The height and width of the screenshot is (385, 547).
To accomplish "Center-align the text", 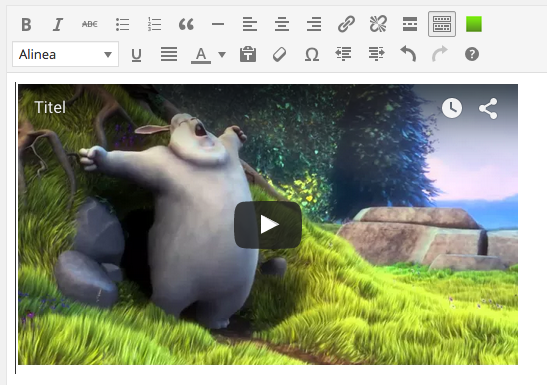I will [282, 24].
